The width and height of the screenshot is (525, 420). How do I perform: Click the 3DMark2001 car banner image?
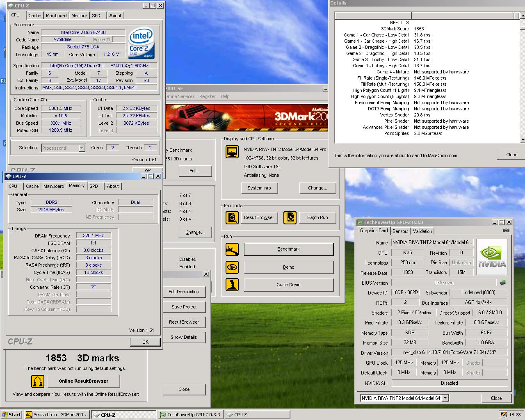[x=246, y=117]
